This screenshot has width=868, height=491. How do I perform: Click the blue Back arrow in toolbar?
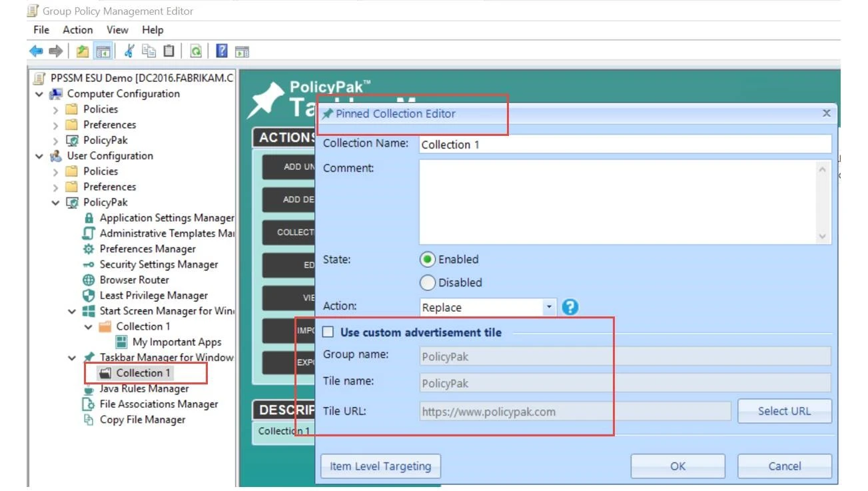(36, 51)
